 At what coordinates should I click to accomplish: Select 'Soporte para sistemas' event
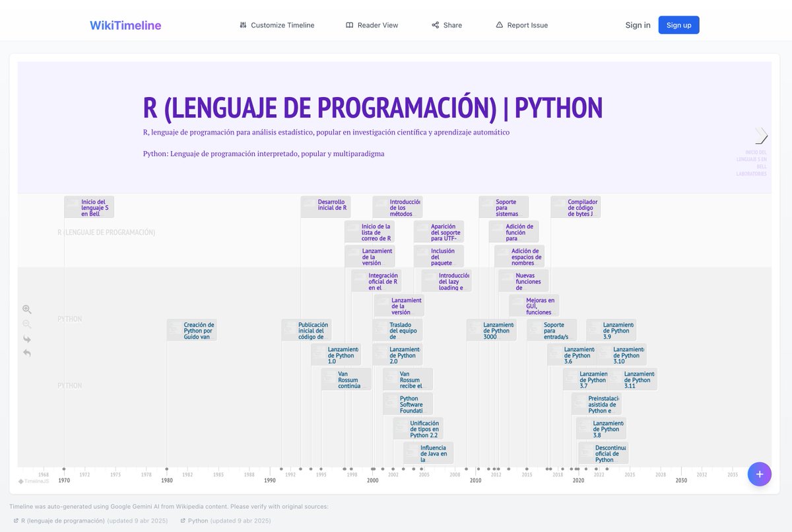click(x=504, y=207)
